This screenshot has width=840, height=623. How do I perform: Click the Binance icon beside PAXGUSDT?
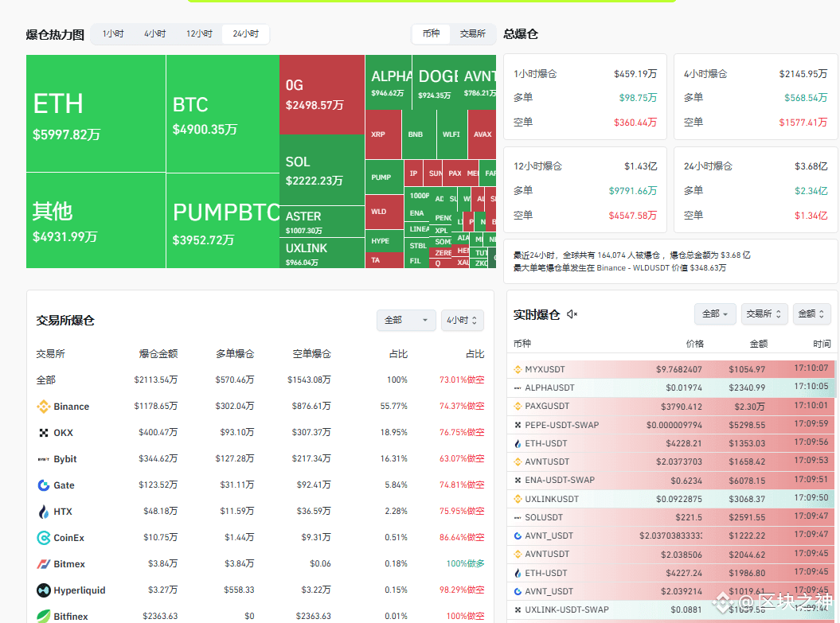(518, 407)
